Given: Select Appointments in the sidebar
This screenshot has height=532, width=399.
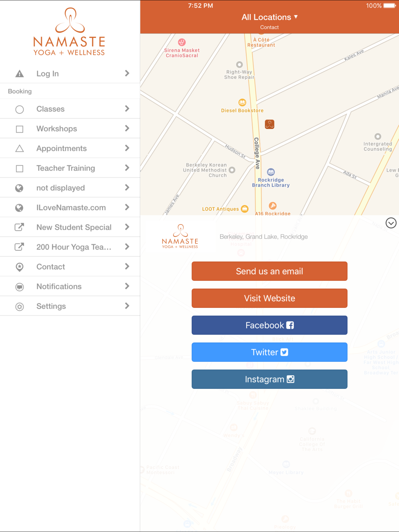Looking at the screenshot, I should [x=70, y=148].
